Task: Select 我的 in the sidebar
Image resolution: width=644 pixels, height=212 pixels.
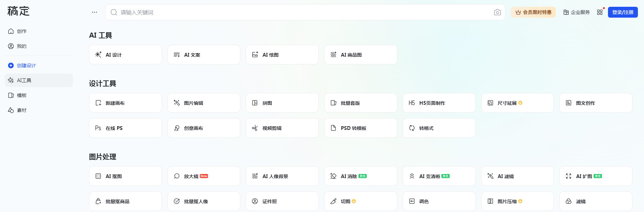Action: [x=22, y=46]
